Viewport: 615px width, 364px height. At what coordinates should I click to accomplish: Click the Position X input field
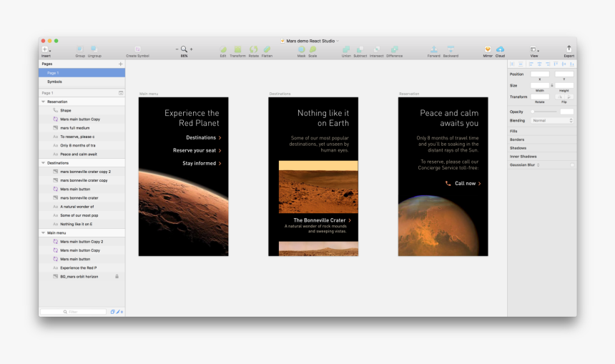pyautogui.click(x=540, y=74)
